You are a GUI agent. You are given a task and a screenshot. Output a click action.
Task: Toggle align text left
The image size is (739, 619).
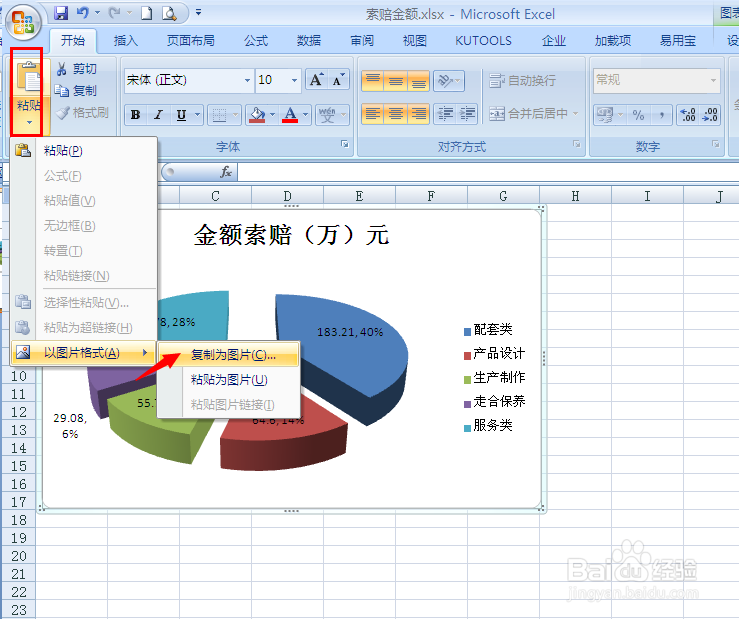373,114
